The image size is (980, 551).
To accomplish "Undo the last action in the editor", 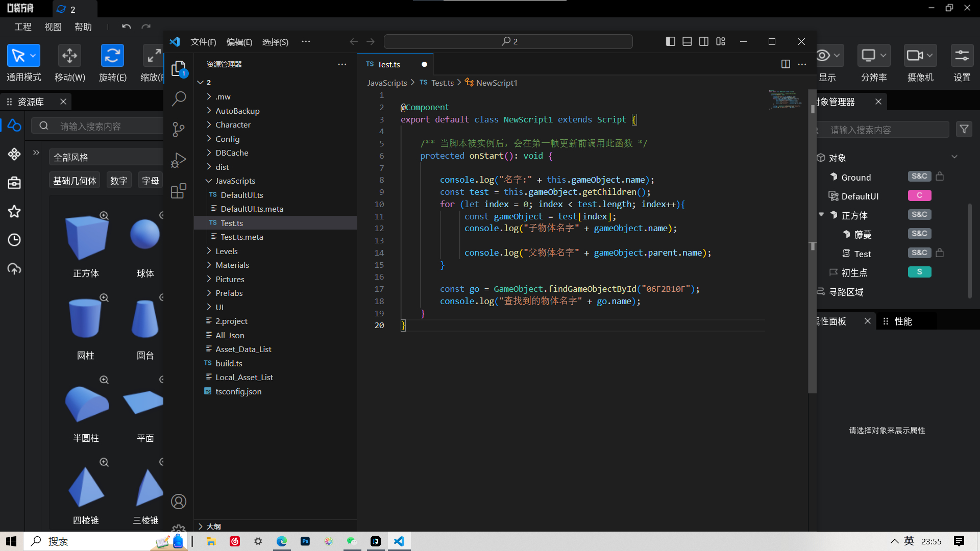I will [x=127, y=27].
